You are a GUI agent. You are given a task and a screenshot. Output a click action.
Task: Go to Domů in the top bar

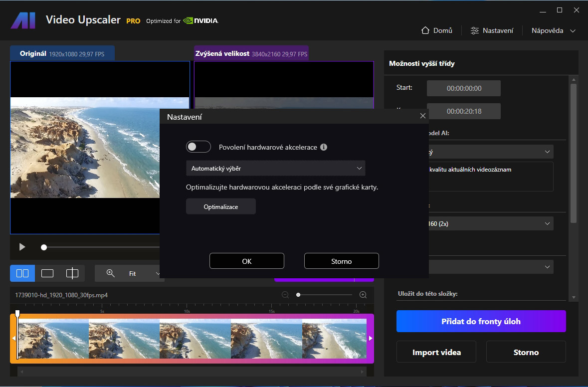click(x=437, y=30)
